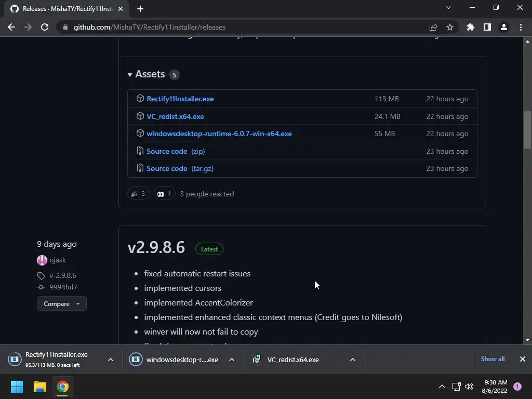Reload the GitHub releases page

45,27
